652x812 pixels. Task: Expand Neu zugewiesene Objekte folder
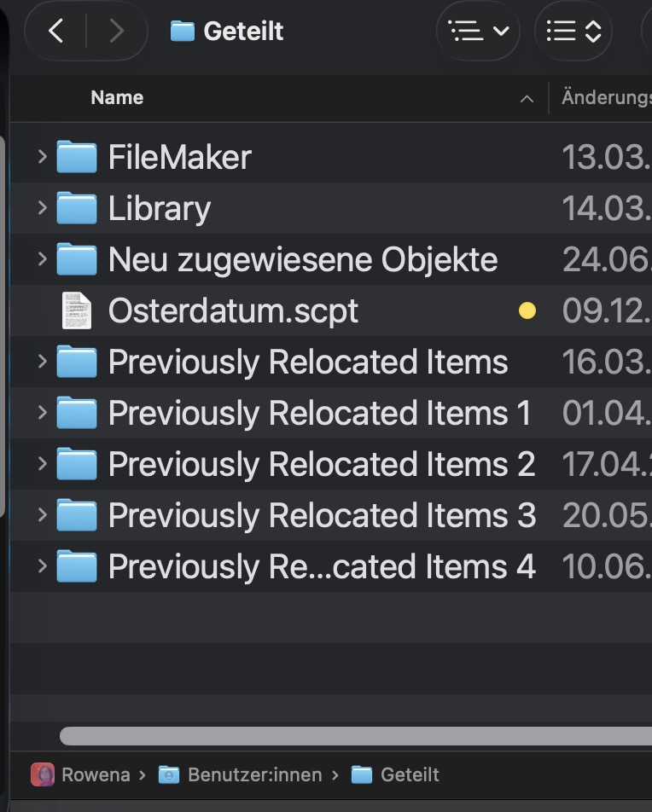point(41,258)
